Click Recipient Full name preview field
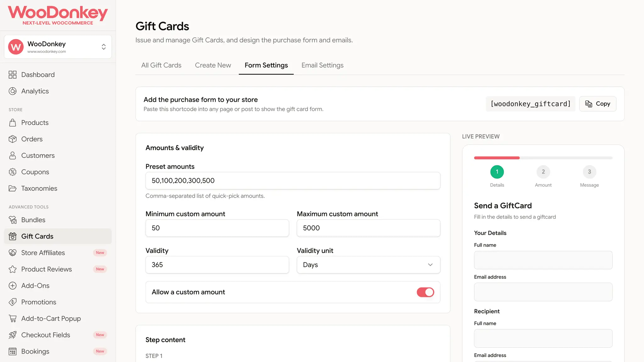Screen dimensions: 644x362 [543, 338]
